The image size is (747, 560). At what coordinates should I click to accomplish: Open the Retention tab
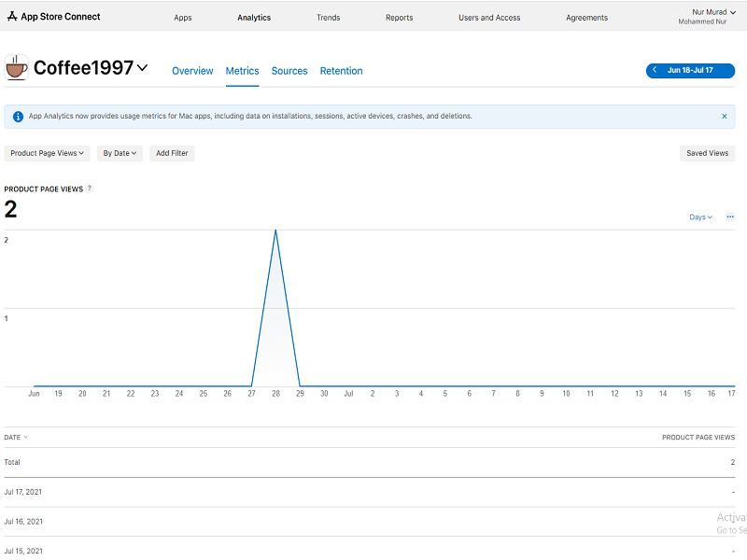pos(341,71)
